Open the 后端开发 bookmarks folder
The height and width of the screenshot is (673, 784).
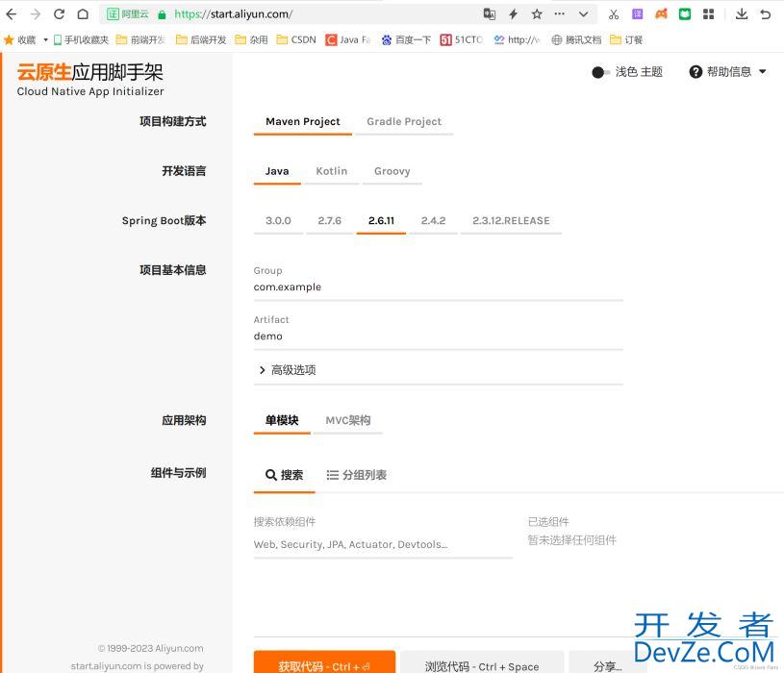(x=201, y=40)
